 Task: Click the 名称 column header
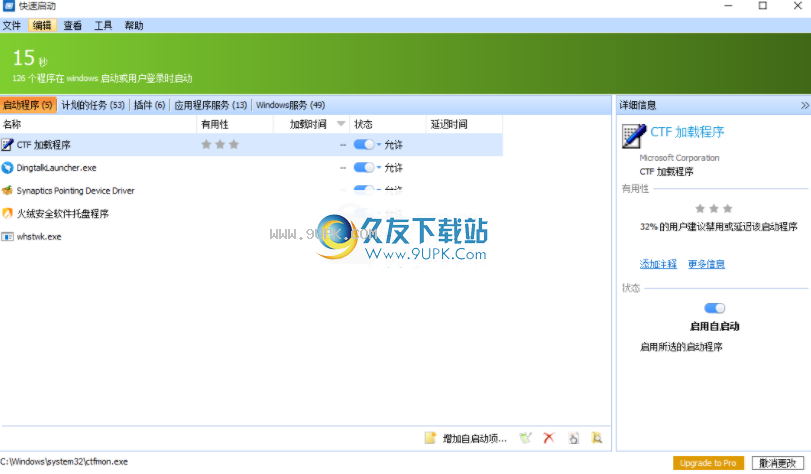98,124
